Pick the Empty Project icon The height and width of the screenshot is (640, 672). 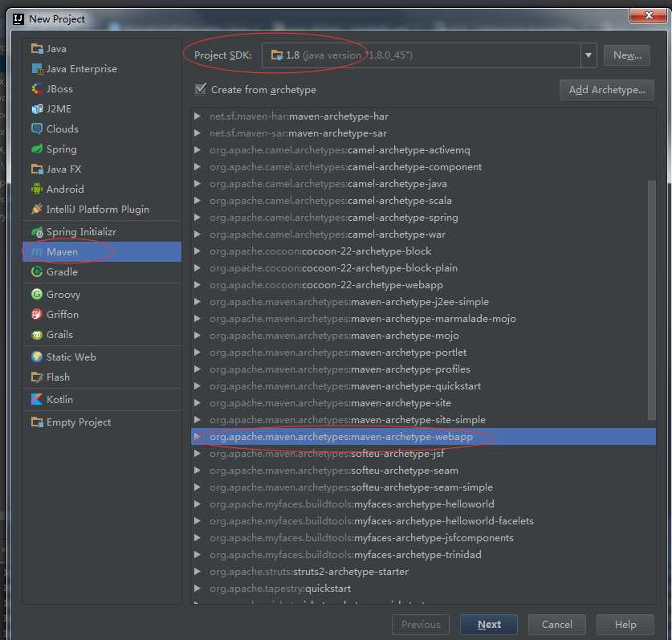(x=37, y=422)
